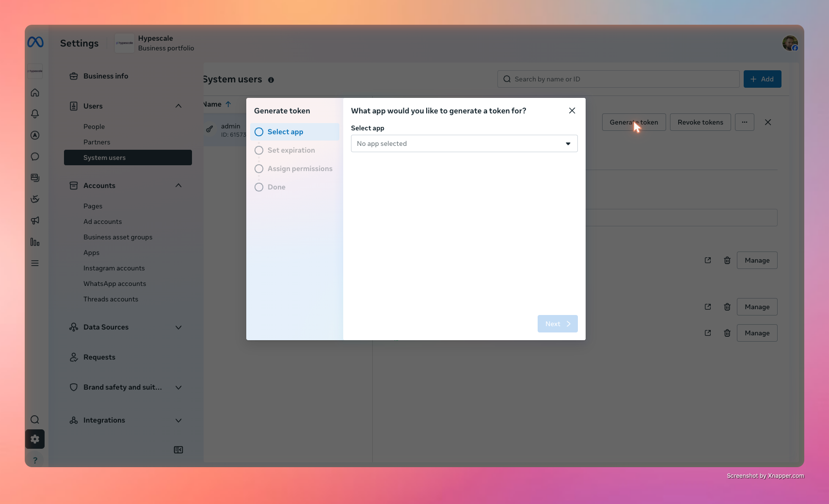Open the handshake partnerships icon
829x504 pixels.
click(x=35, y=199)
